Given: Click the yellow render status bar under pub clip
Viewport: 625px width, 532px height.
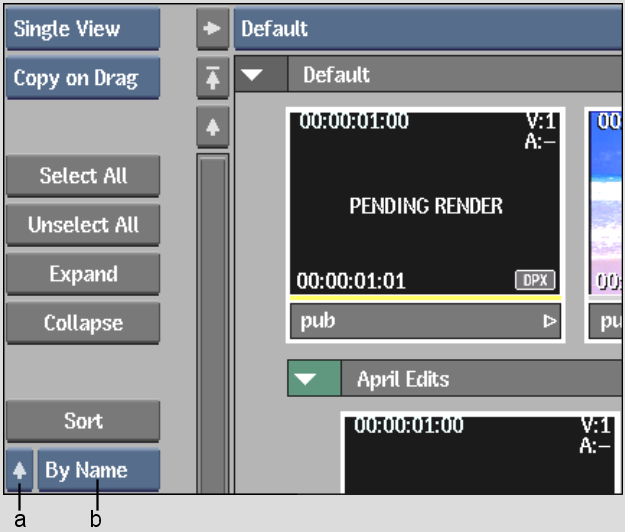Looking at the screenshot, I should tap(425, 298).
